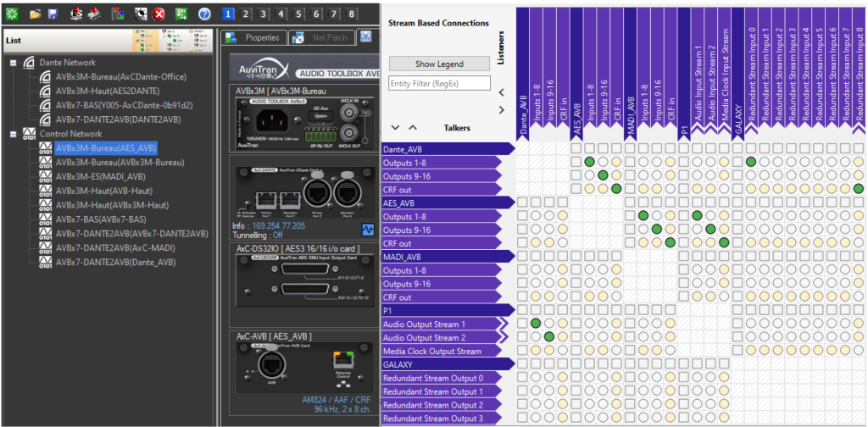The height and width of the screenshot is (427, 868).
Task: Click the AVBx3M-ES(MADI_AVB) control device icon
Action: click(x=46, y=176)
